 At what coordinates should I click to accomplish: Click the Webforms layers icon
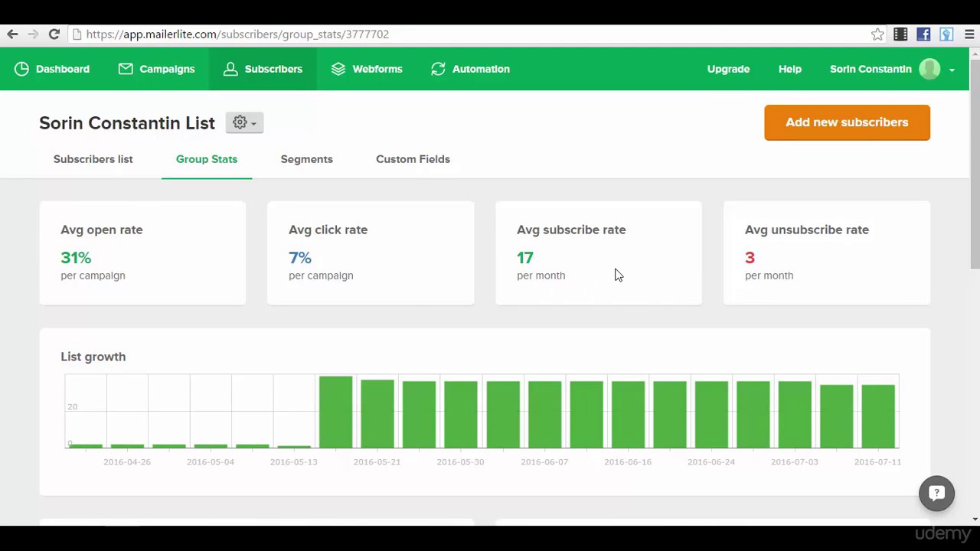point(338,69)
